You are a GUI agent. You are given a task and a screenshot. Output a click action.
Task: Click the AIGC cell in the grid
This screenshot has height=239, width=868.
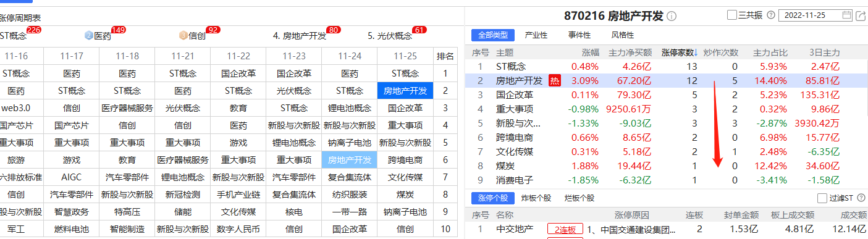pos(71,177)
